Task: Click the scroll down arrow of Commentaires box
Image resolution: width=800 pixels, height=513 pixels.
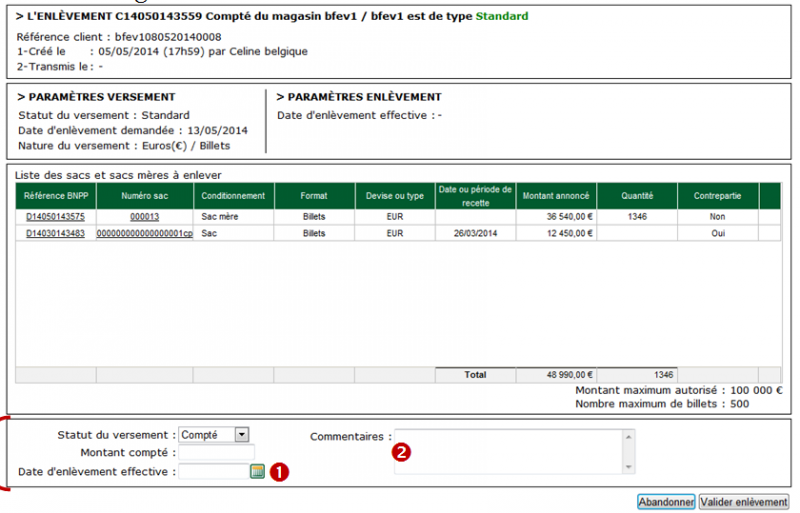Action: [x=629, y=467]
